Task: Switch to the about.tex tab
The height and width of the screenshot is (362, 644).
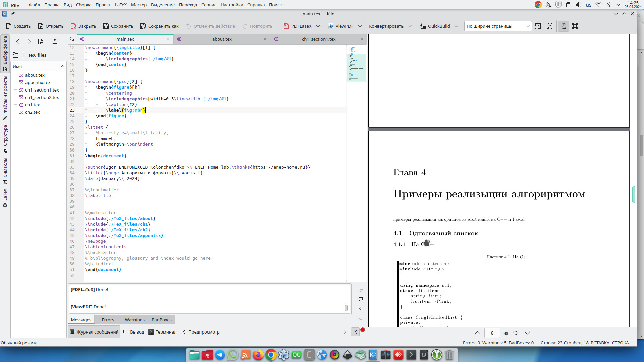Action: click(x=222, y=39)
